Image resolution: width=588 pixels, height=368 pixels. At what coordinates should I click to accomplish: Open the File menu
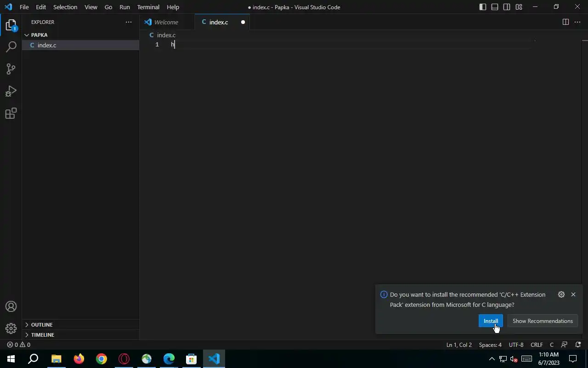coord(24,7)
